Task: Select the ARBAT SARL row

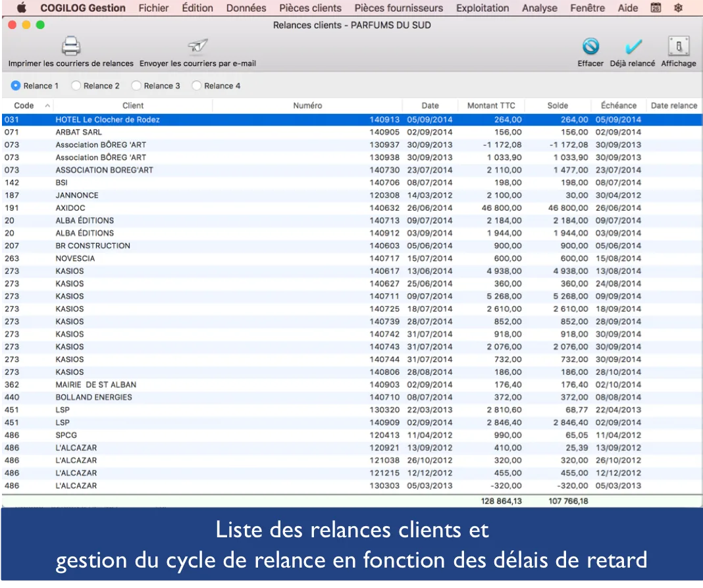Action: click(351, 132)
